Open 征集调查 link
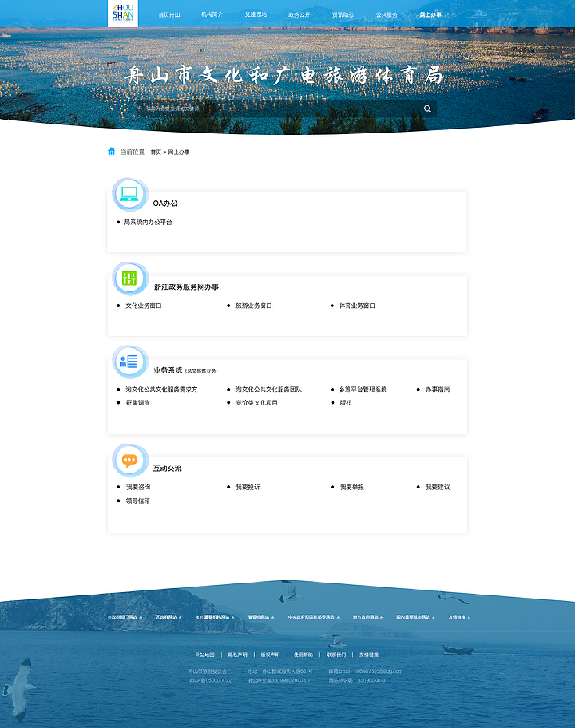The height and width of the screenshot is (728, 575). pyautogui.click(x=138, y=403)
